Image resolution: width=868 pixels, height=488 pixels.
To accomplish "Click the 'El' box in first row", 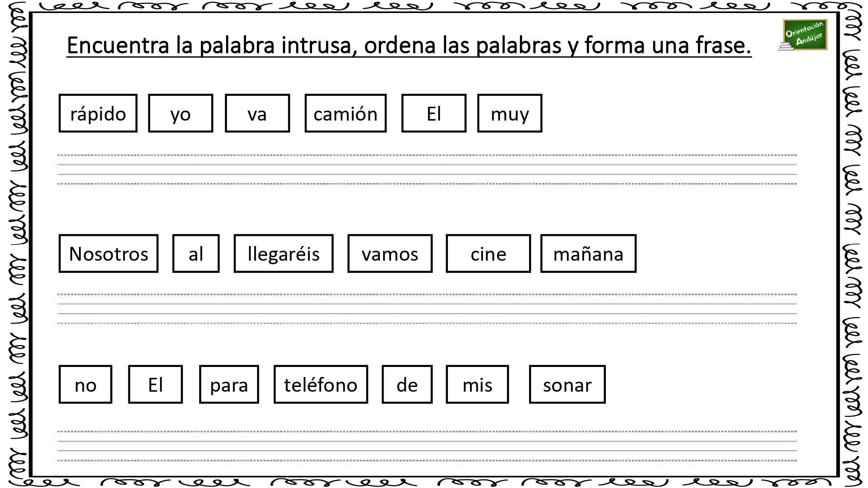I will click(434, 113).
